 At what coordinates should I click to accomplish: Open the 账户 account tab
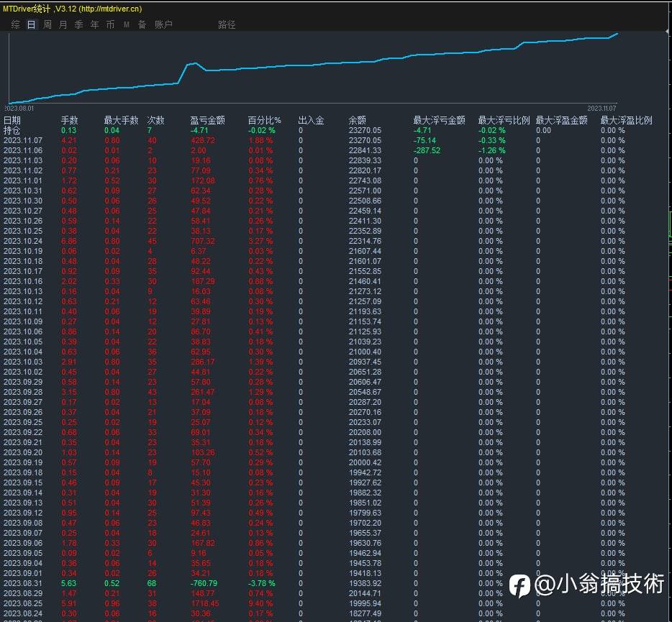[164, 24]
